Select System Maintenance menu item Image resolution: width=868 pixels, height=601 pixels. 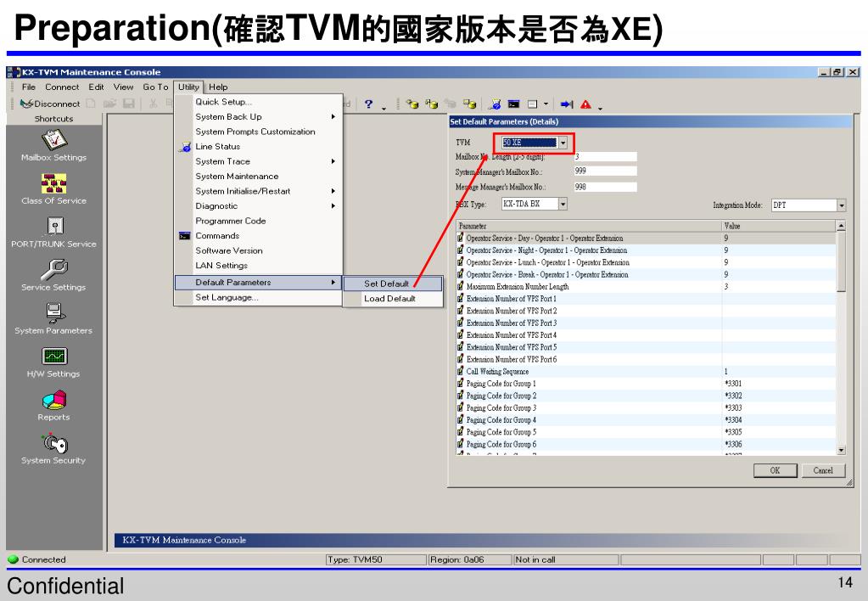click(259, 177)
